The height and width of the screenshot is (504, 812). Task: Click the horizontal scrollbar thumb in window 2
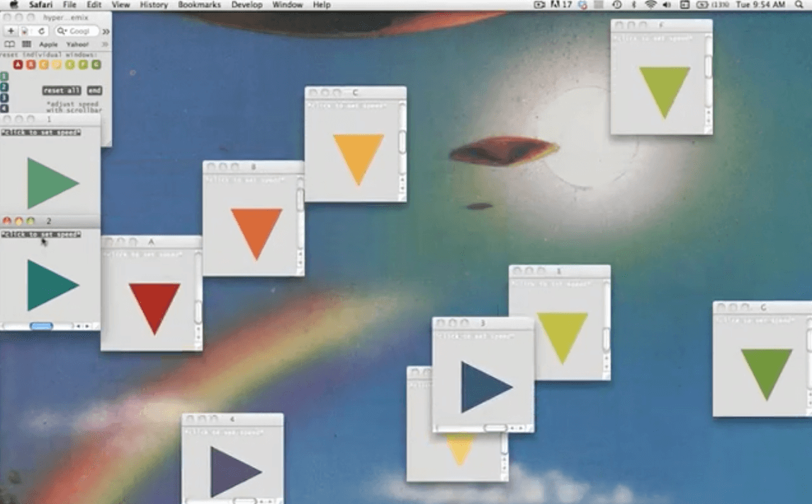click(x=41, y=326)
